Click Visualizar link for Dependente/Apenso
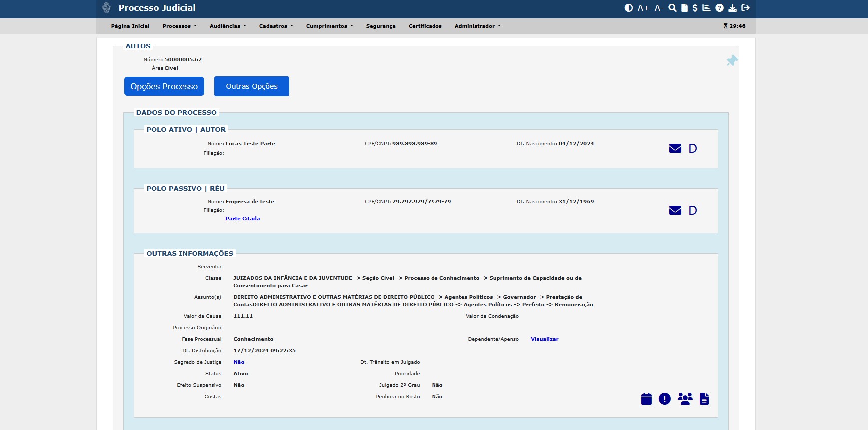Image resolution: width=868 pixels, height=430 pixels. click(x=545, y=339)
